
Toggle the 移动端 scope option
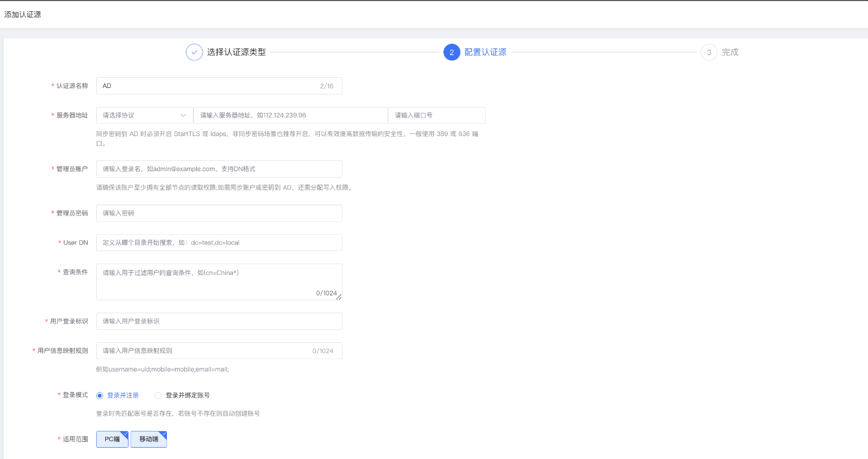(149, 440)
